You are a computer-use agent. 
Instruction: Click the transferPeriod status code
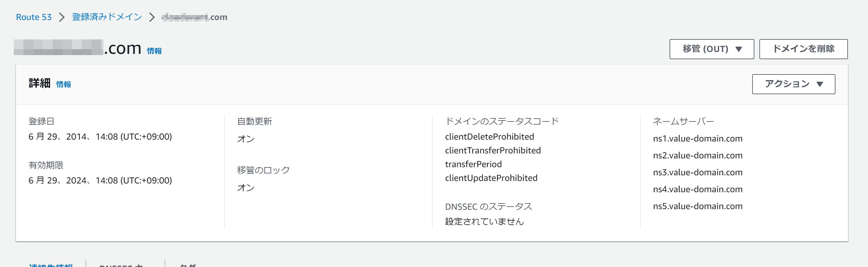(473, 164)
